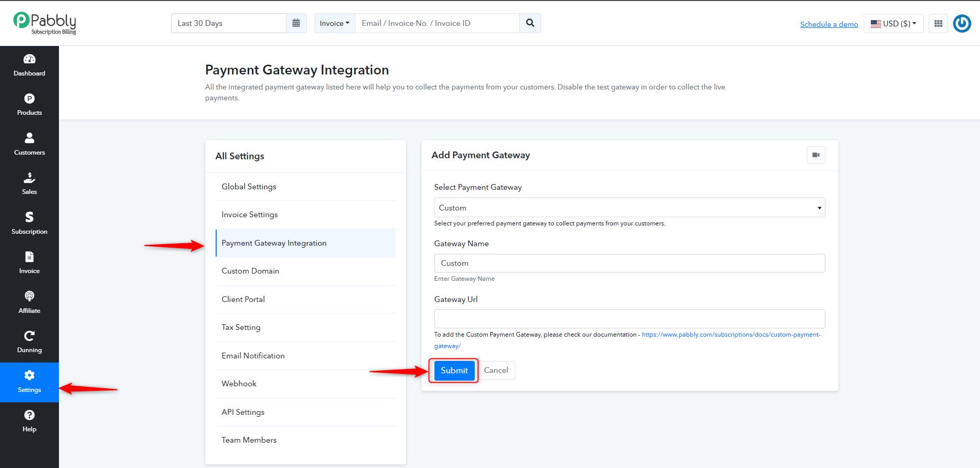The image size is (980, 468).
Task: Open the Affiliate sidebar section
Action: tap(29, 303)
